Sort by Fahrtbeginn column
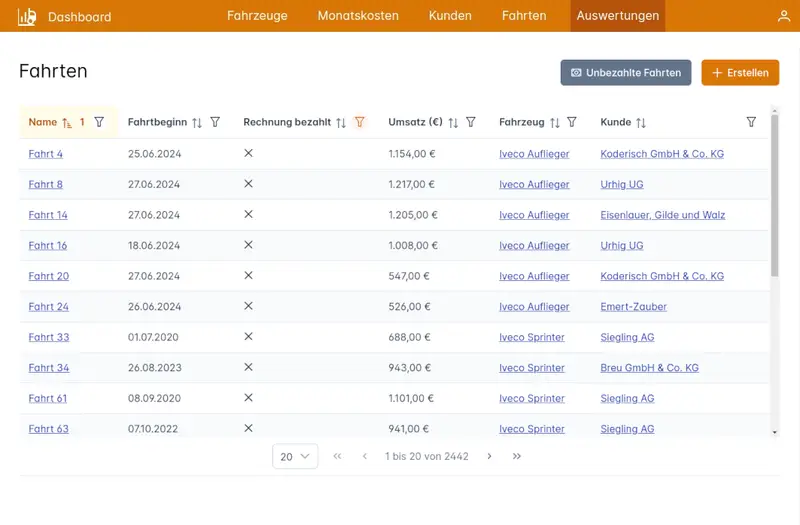Image resolution: width=800 pixels, height=525 pixels. pyautogui.click(x=197, y=122)
